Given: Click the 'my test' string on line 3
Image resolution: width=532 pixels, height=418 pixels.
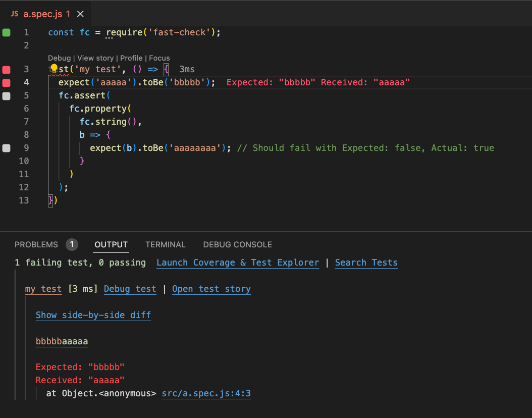Looking at the screenshot, I should 98,69.
